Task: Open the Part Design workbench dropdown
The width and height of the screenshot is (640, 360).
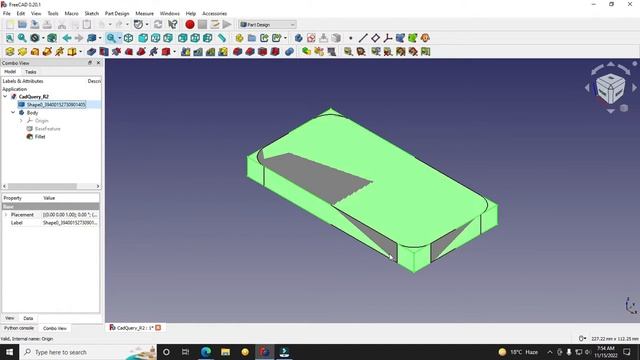Action: pyautogui.click(x=267, y=24)
